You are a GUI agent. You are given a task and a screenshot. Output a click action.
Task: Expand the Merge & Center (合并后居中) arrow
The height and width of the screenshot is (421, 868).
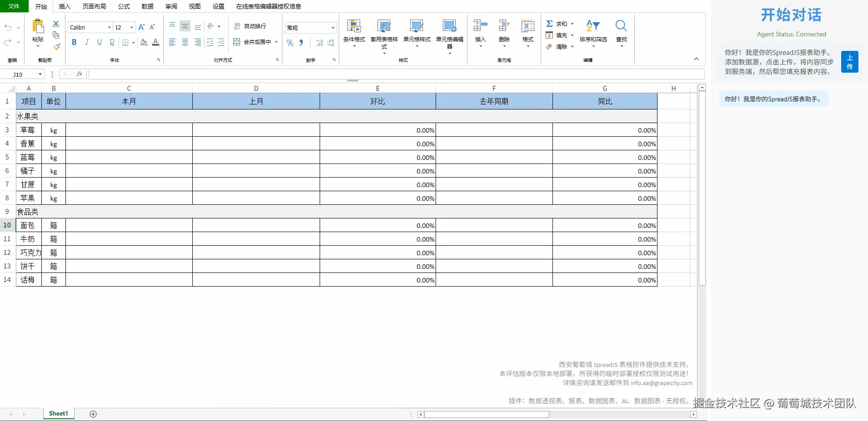click(x=276, y=42)
